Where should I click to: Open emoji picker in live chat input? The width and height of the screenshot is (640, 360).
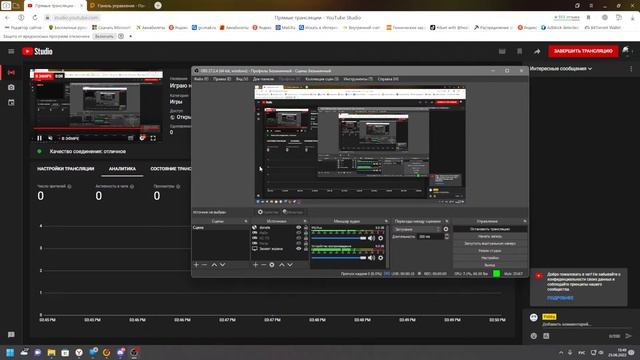(x=534, y=336)
